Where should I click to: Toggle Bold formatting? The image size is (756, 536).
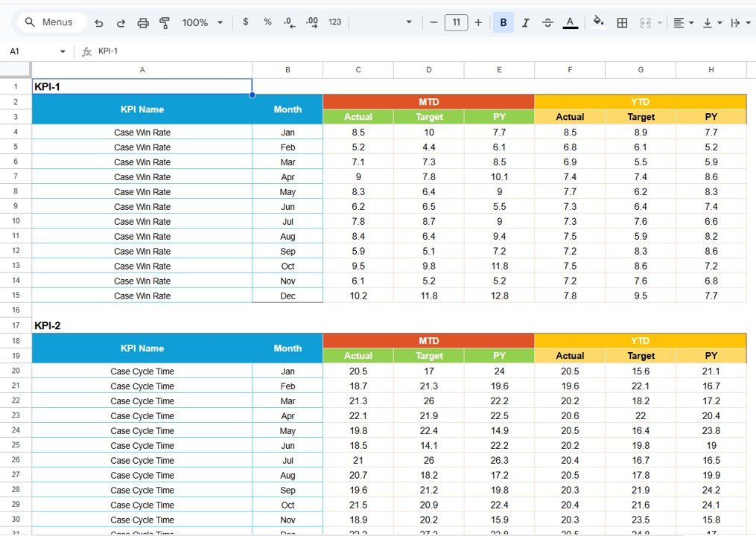504,23
